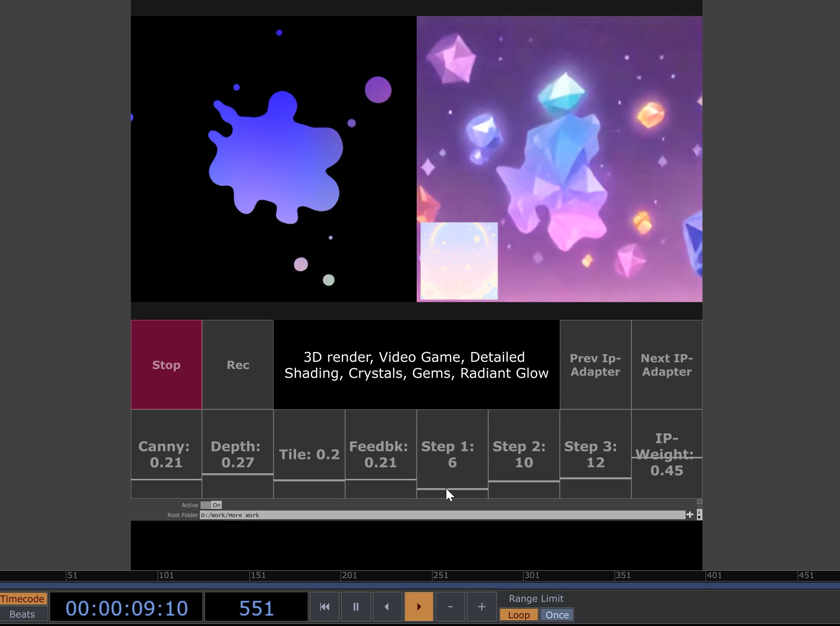Viewport: 840px width, 626px height.
Task: Set range limit to Once
Action: (557, 615)
